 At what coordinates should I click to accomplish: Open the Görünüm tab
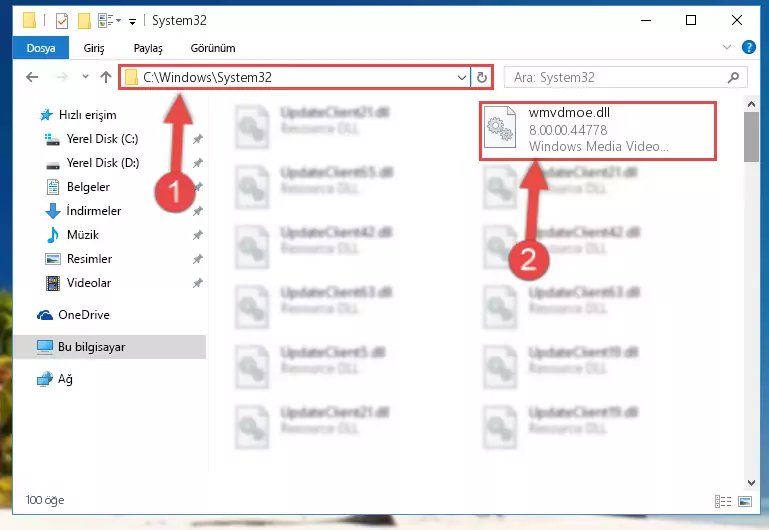pos(213,48)
